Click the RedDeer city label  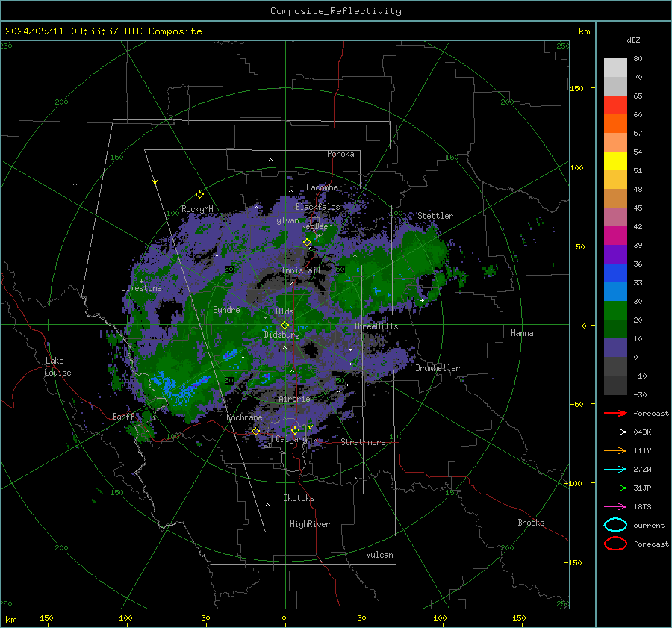[x=317, y=226]
